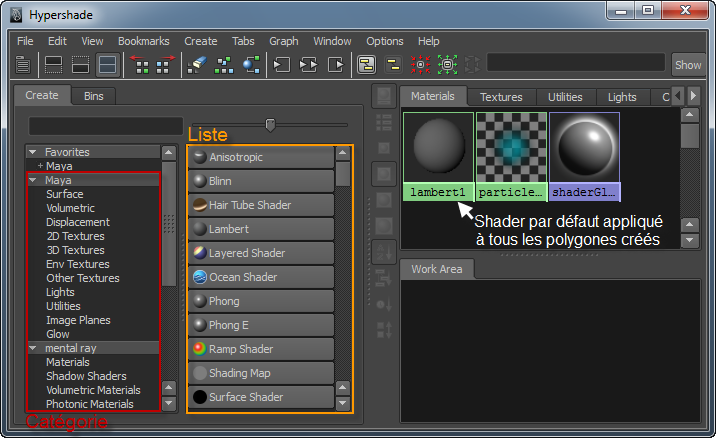The height and width of the screenshot is (438, 716).
Task: Show bottom tabs only layout icon
Action: [80, 64]
